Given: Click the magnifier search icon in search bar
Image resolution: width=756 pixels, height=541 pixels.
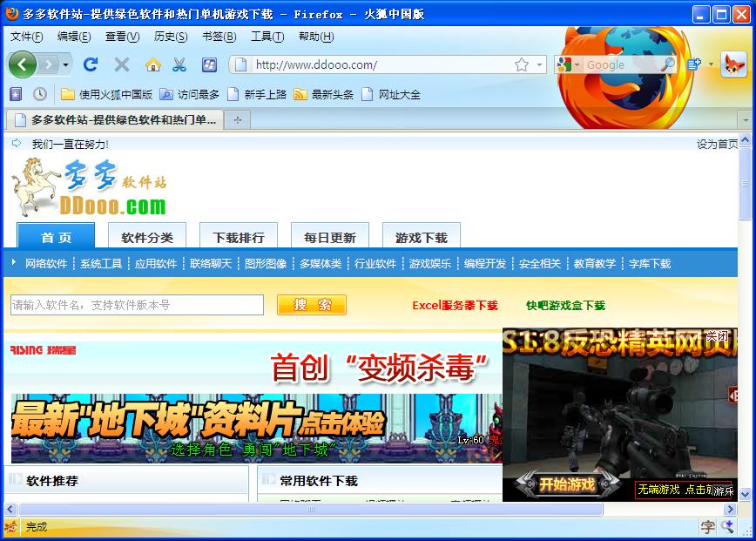Looking at the screenshot, I should 667,64.
